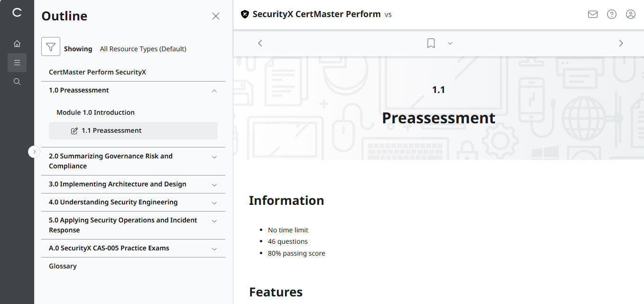The height and width of the screenshot is (304, 644).
Task: Open Module 1.0 Introduction from the outline
Action: click(95, 112)
